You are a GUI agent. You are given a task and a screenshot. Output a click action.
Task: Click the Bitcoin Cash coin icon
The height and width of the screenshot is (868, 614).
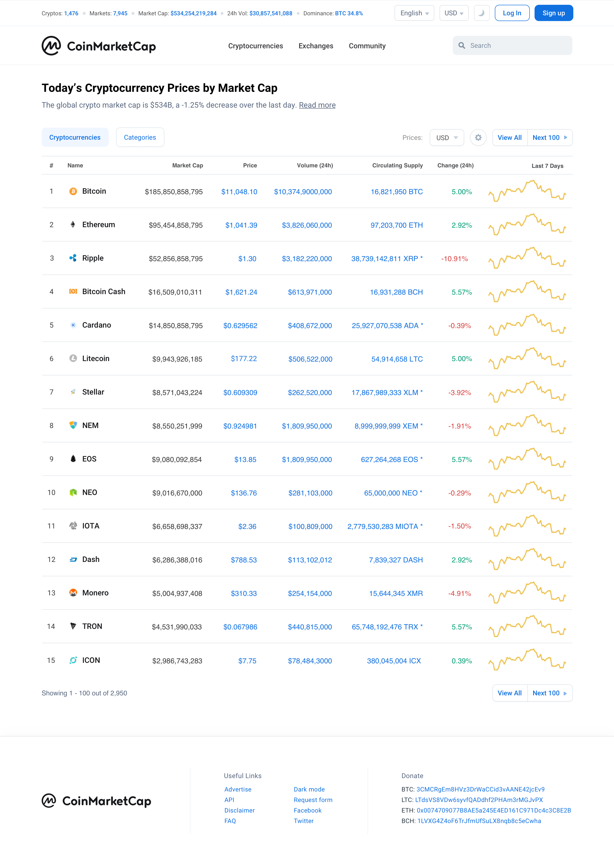[73, 291]
